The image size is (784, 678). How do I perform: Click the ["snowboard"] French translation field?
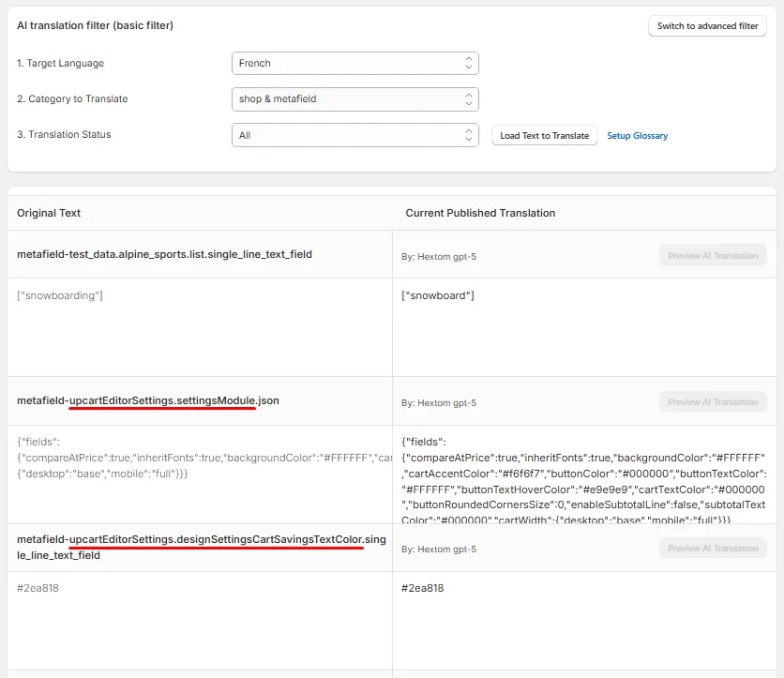pyautogui.click(x=584, y=327)
